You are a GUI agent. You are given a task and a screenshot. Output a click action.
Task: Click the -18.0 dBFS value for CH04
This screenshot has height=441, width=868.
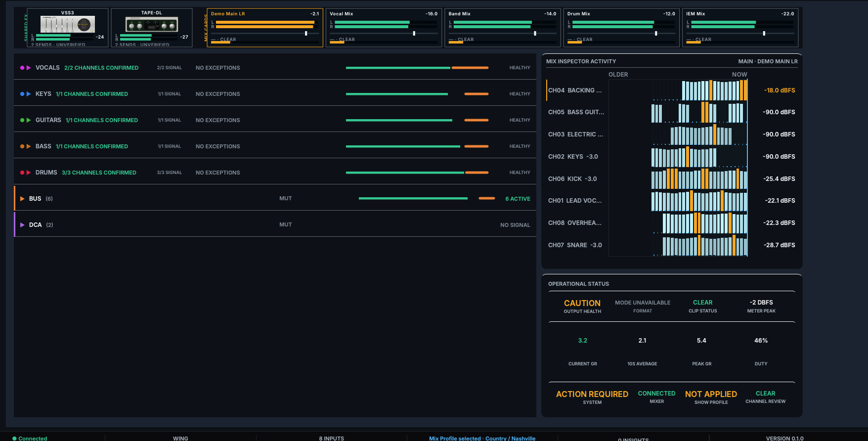pyautogui.click(x=780, y=90)
